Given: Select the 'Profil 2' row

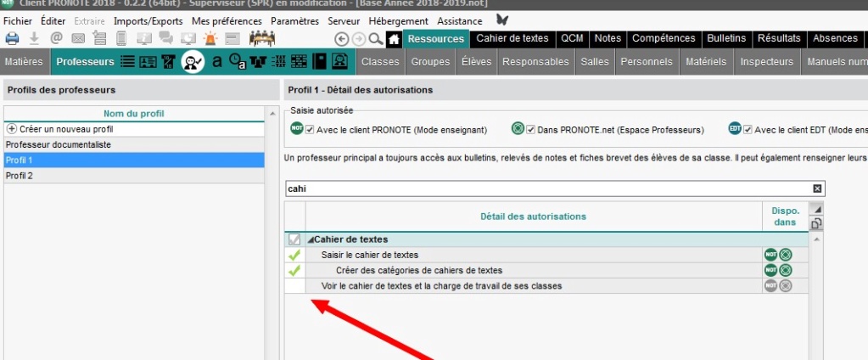Looking at the screenshot, I should pos(135,176).
